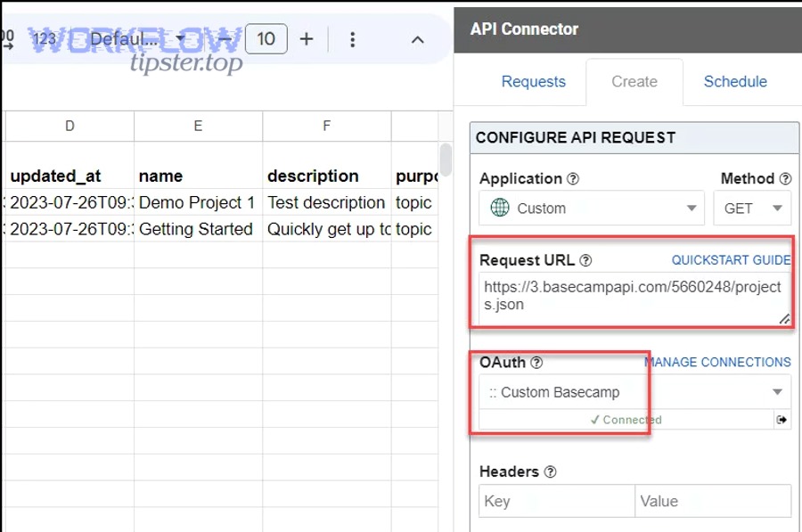Open the number format (123) menu
This screenshot has height=532, width=802.
click(45, 39)
